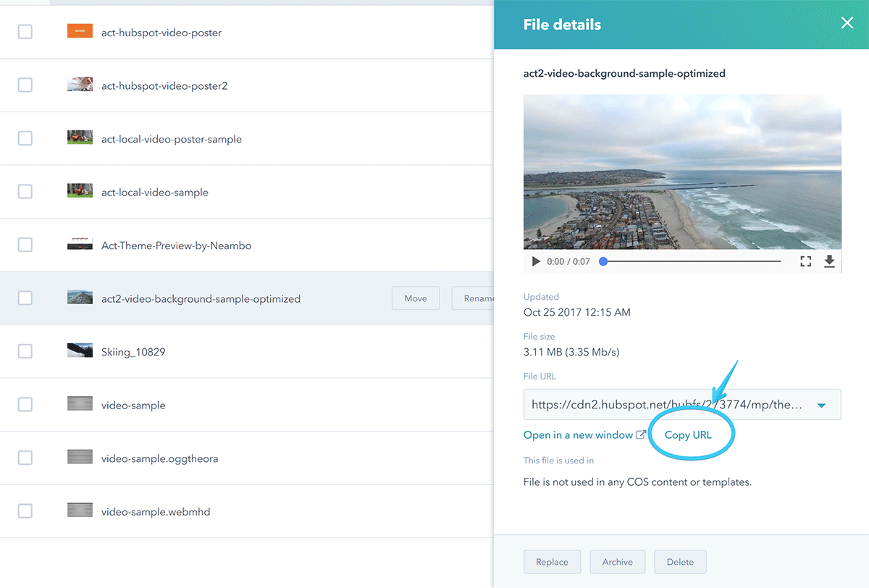Image resolution: width=869 pixels, height=588 pixels.
Task: Open the Act-Theme-Preview-by-Neambo thumbnail icon
Action: 80,245
